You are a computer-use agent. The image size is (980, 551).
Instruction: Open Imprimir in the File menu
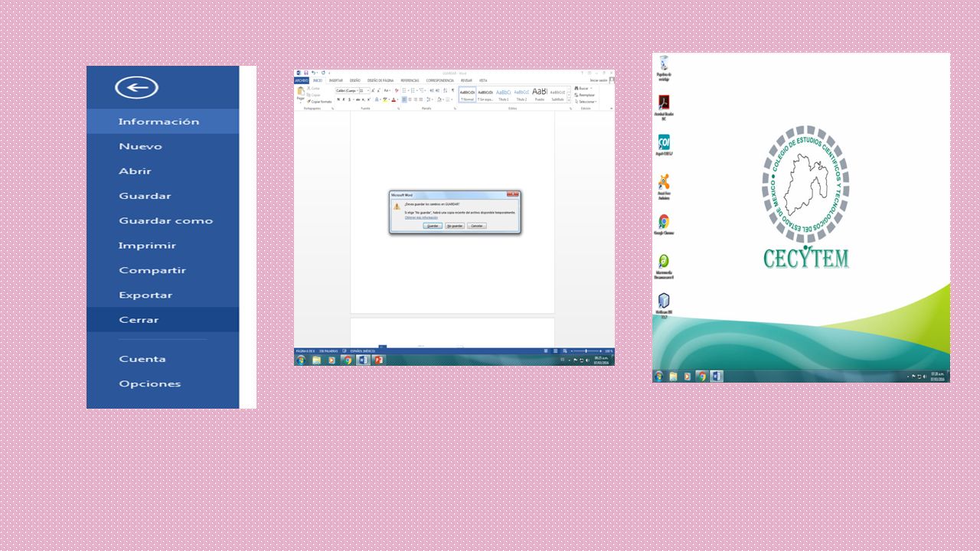[x=162, y=245]
